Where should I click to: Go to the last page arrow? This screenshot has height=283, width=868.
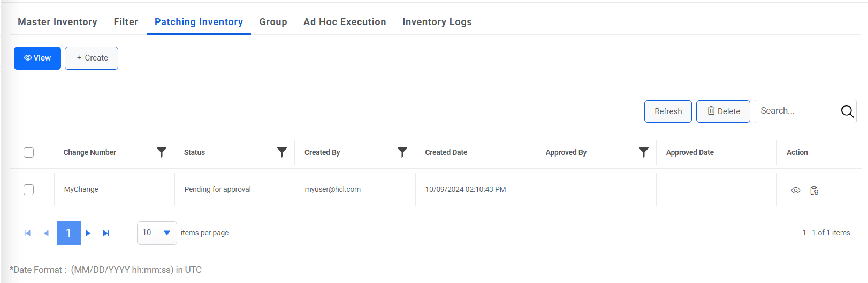coord(106,233)
